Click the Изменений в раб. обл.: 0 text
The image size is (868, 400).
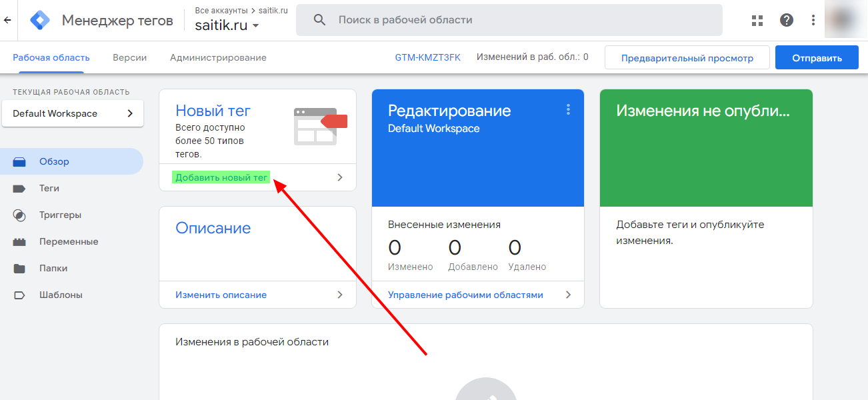533,57
